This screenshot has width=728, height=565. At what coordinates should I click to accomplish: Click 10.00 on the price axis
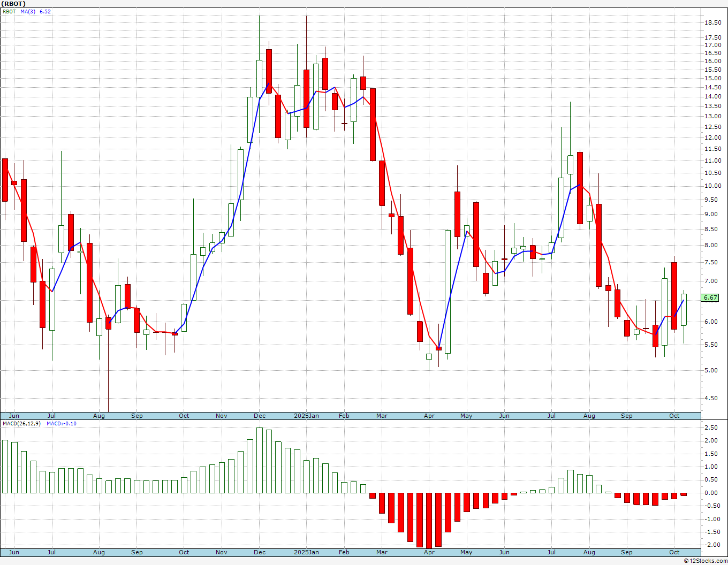click(712, 186)
